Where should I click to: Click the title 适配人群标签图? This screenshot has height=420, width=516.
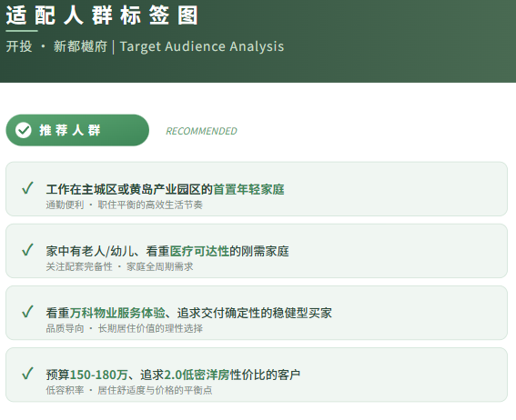(102, 15)
